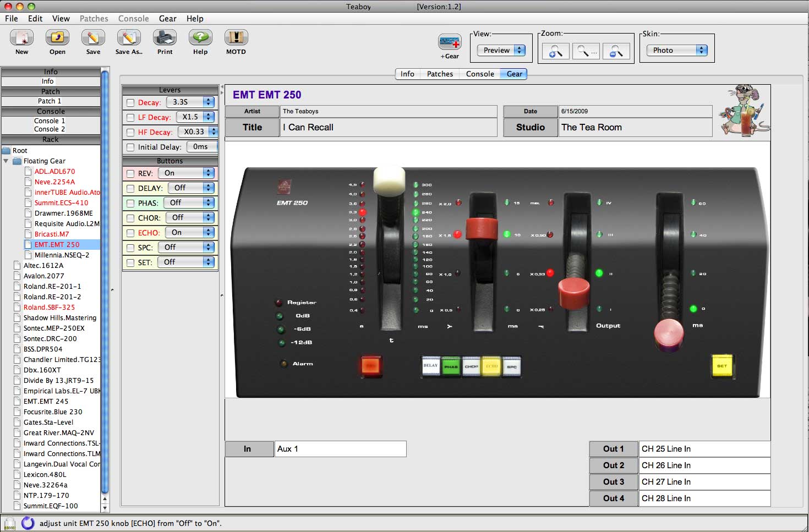The width and height of the screenshot is (809, 532).
Task: Toggle the LF Decay checkbox
Action: click(130, 117)
